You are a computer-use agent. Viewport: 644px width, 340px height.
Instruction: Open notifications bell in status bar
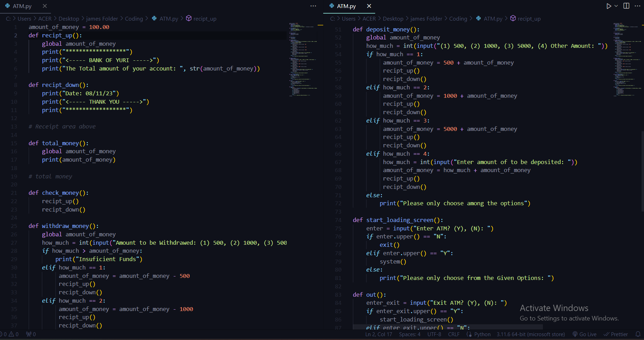(x=638, y=334)
